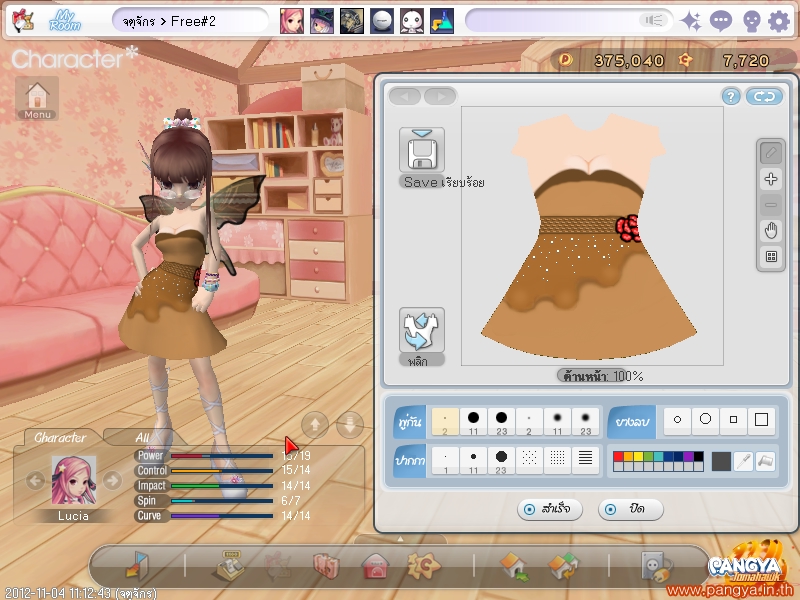Open the settings gear in top bar
800x600 pixels.
pos(779,22)
